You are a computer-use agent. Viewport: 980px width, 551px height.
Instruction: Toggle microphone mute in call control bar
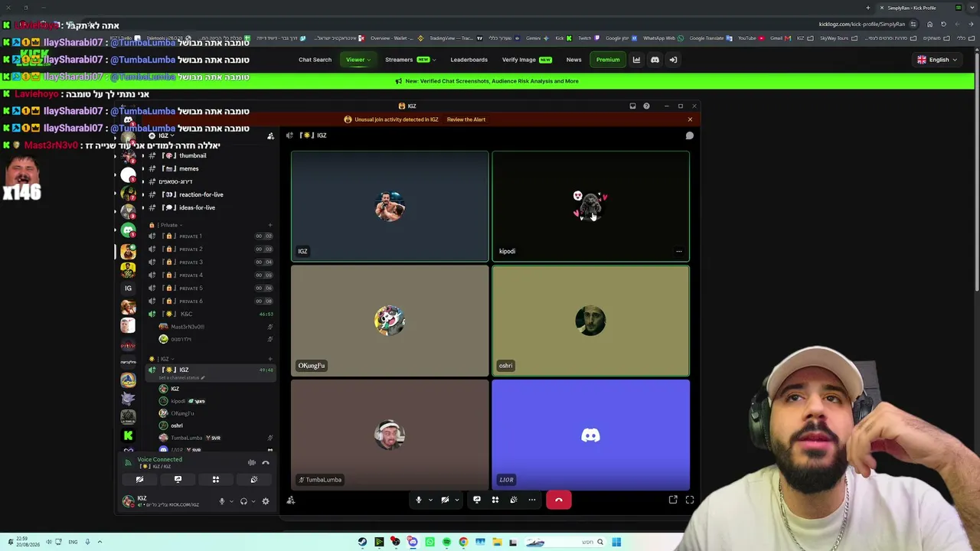click(x=419, y=500)
